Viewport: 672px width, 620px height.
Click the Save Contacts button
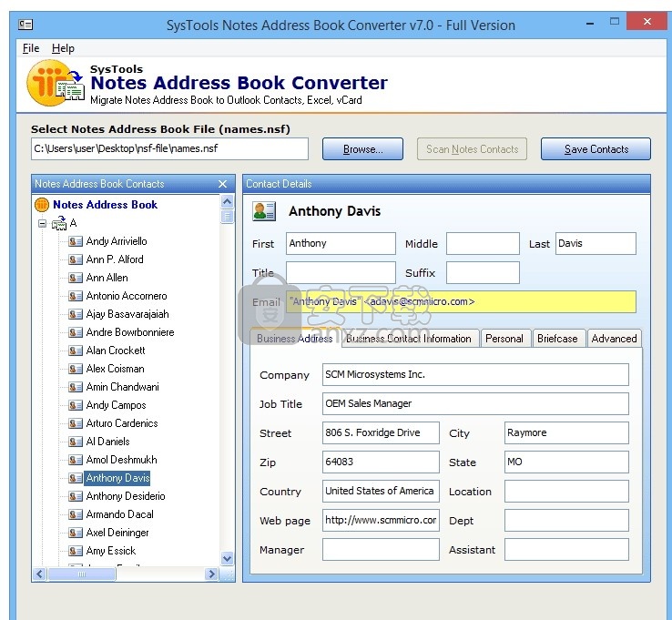pos(596,149)
